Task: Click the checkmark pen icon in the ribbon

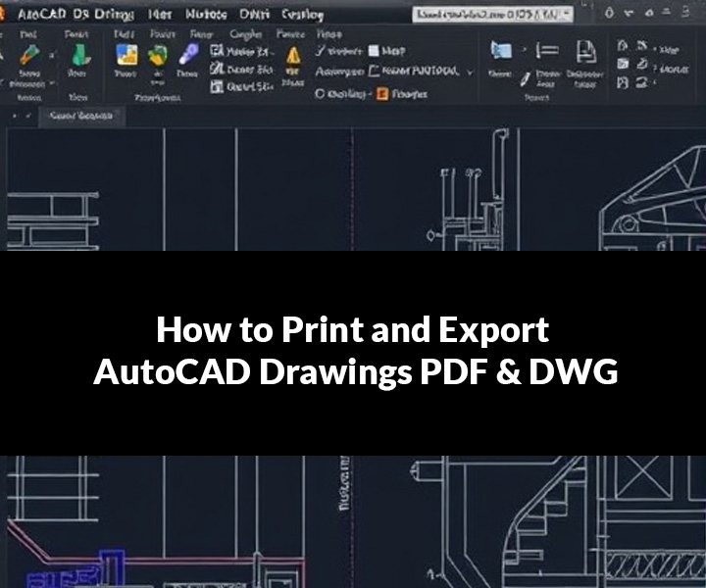Action: (320, 50)
